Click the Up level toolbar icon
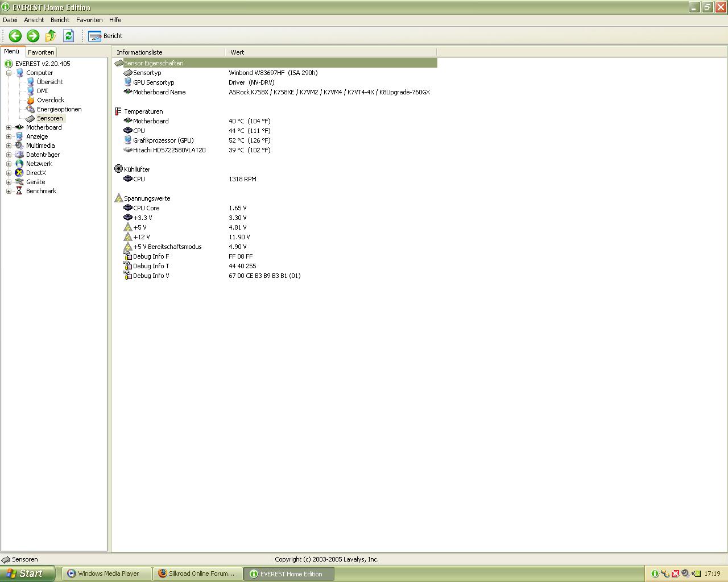Screen dimensions: 728x582 [x=51, y=36]
